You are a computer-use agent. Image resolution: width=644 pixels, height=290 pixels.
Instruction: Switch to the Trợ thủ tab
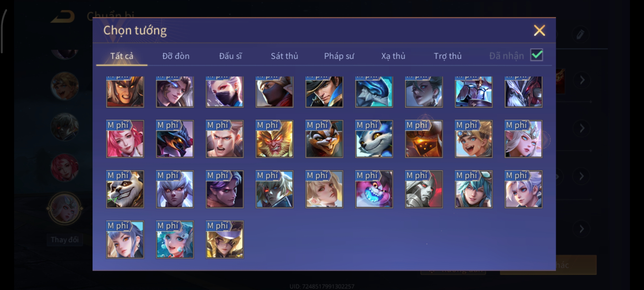pyautogui.click(x=448, y=56)
